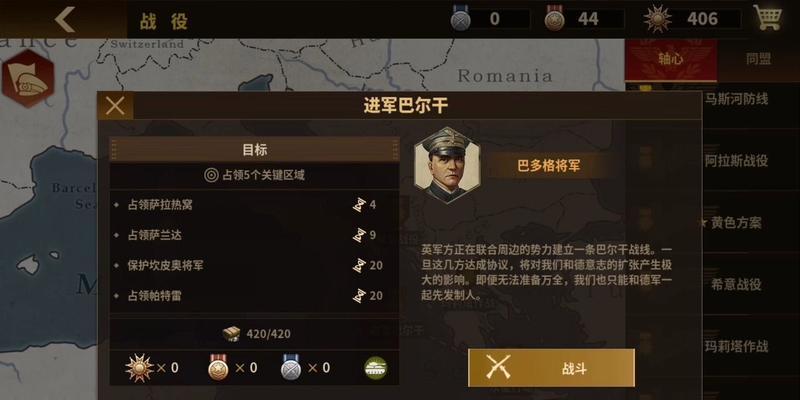Open the general's cap hexagon icon
800x400 pixels.
tap(28, 78)
